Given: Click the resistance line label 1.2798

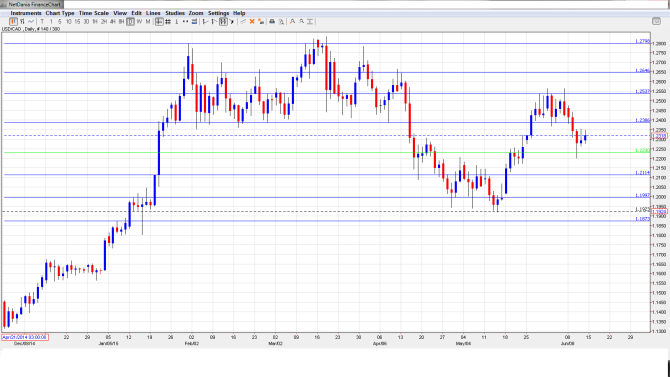Looking at the screenshot, I should pyautogui.click(x=642, y=41).
